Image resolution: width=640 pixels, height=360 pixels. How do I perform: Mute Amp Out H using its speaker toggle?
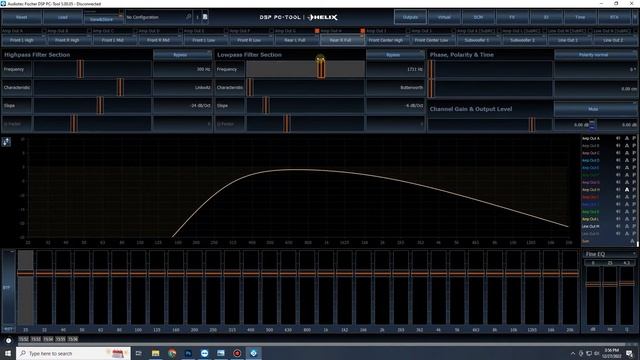tap(618, 190)
